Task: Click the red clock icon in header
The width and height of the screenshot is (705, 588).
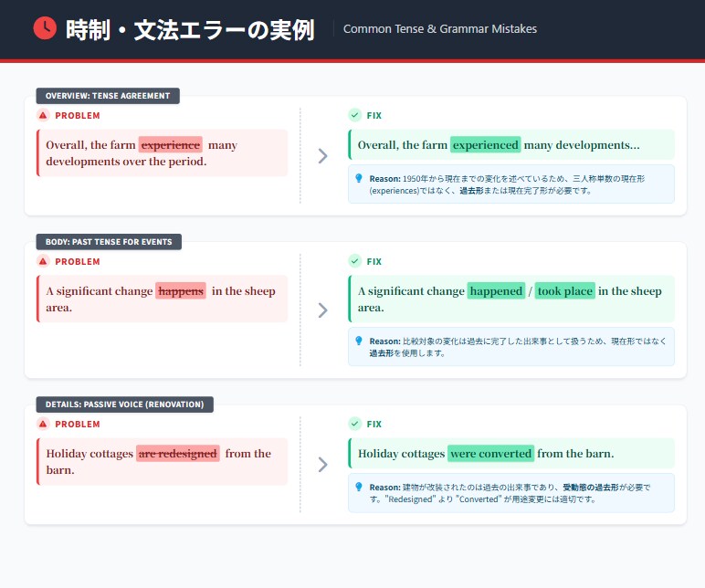Action: [45, 28]
